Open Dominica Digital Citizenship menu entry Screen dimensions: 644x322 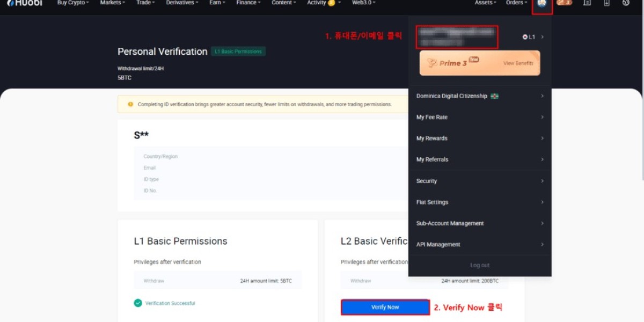coord(480,96)
